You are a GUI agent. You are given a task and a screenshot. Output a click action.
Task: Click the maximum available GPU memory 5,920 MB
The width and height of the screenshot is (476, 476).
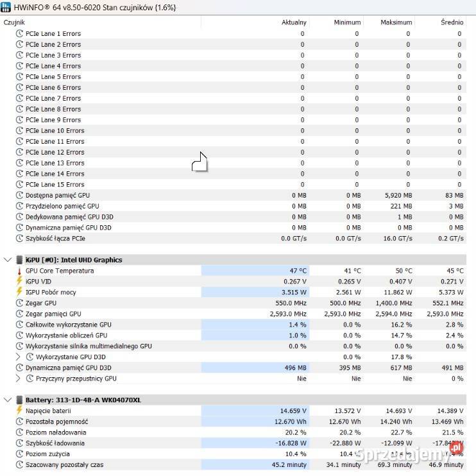(398, 195)
